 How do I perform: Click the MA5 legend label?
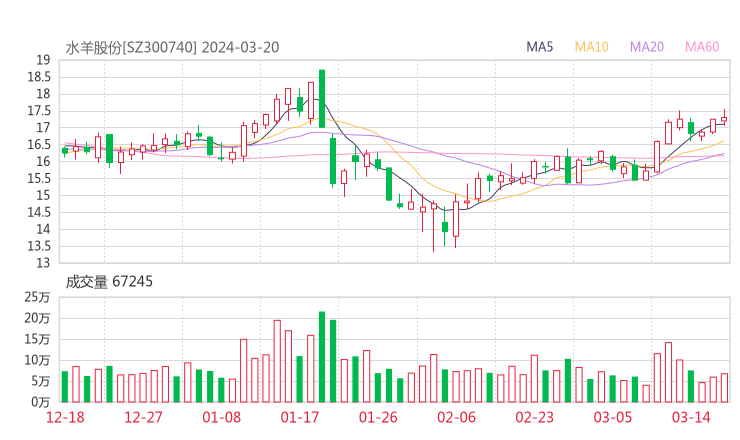[x=539, y=47]
